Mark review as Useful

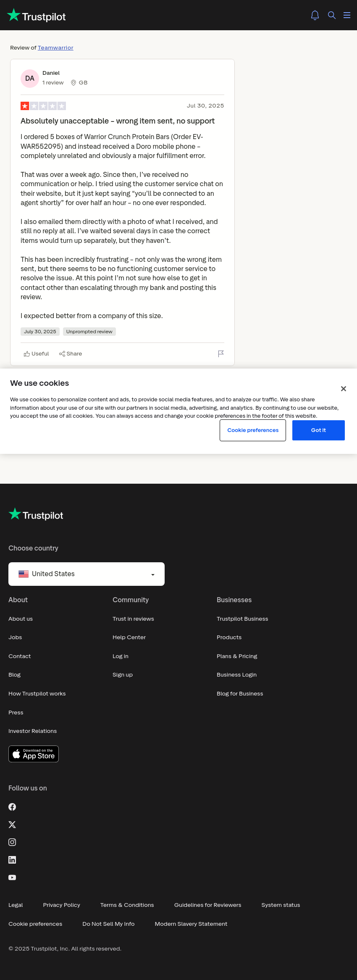pyautogui.click(x=36, y=354)
